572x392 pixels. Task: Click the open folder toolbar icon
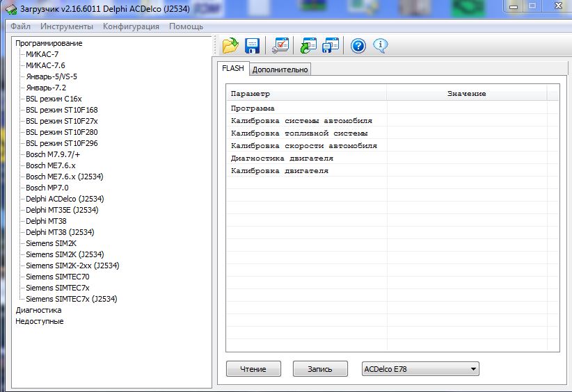[230, 46]
